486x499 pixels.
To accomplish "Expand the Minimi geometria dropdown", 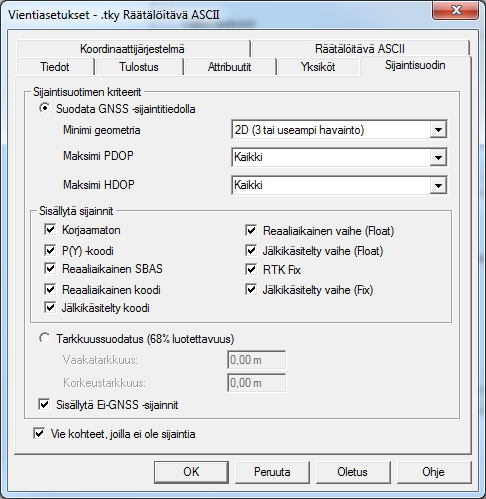I will tap(339, 130).
